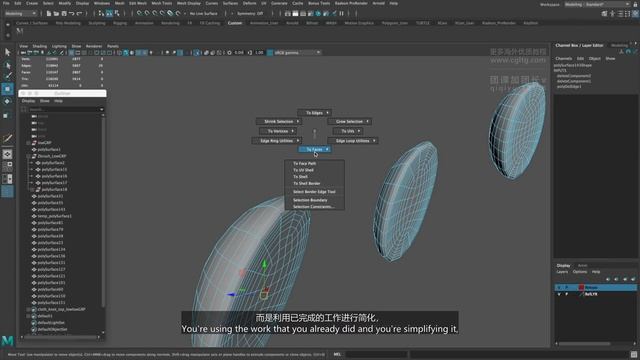
Task: Click the Undo arrow icon
Action: coord(71,13)
